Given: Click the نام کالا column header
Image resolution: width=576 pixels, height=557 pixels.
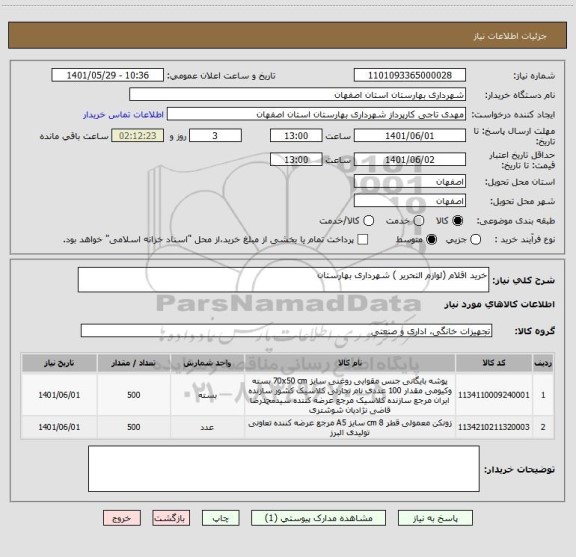Looking at the screenshot, I should pos(350,363).
